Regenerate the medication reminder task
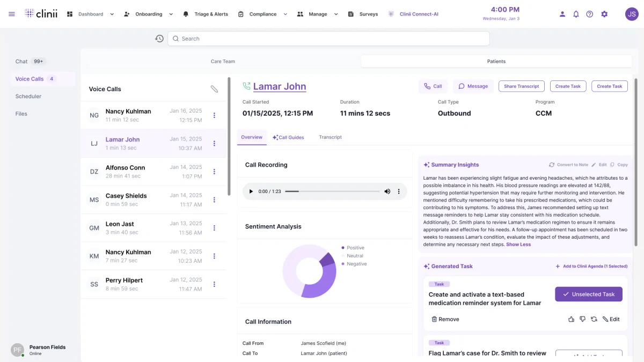The height and width of the screenshot is (362, 644). click(594, 319)
